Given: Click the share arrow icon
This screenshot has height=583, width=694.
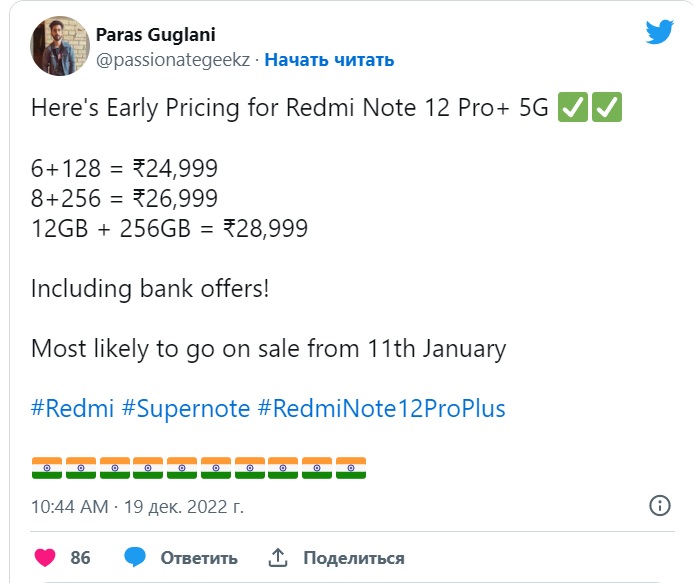Looking at the screenshot, I should (x=279, y=557).
